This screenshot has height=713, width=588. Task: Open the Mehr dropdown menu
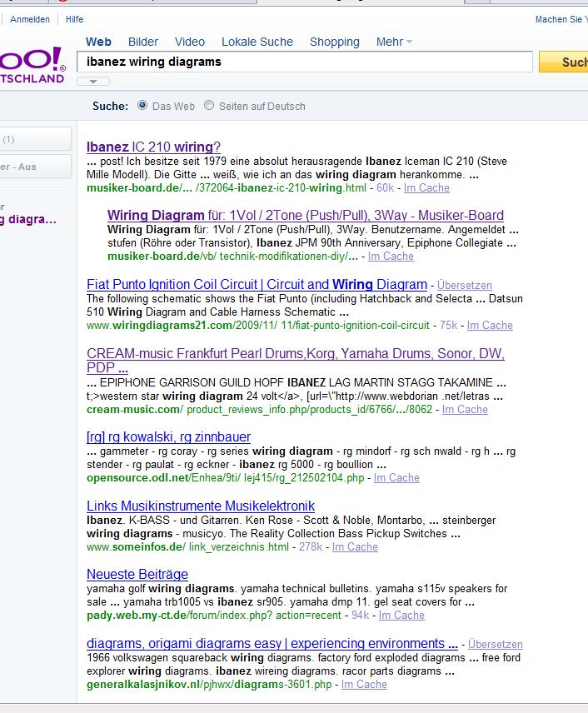pyautogui.click(x=394, y=42)
